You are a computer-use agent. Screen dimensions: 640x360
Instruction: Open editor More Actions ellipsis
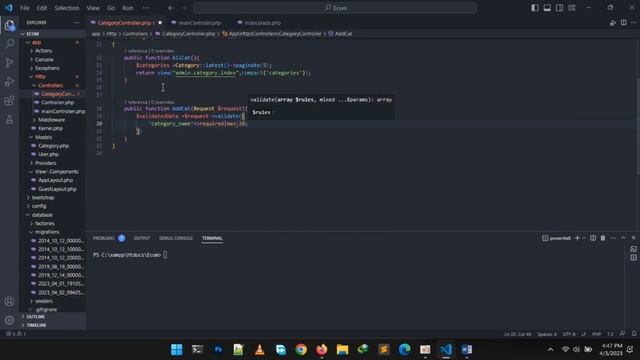[x=633, y=23]
